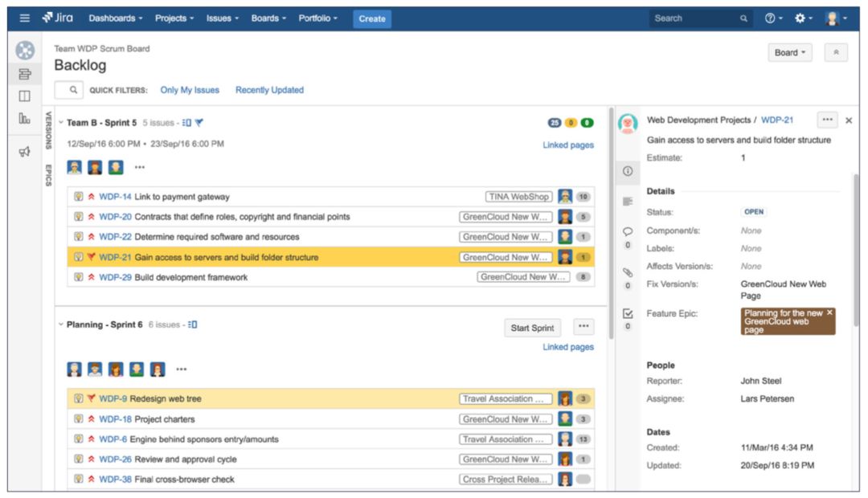Enable the Only My Issues filter
The height and width of the screenshot is (498, 868).
click(190, 90)
